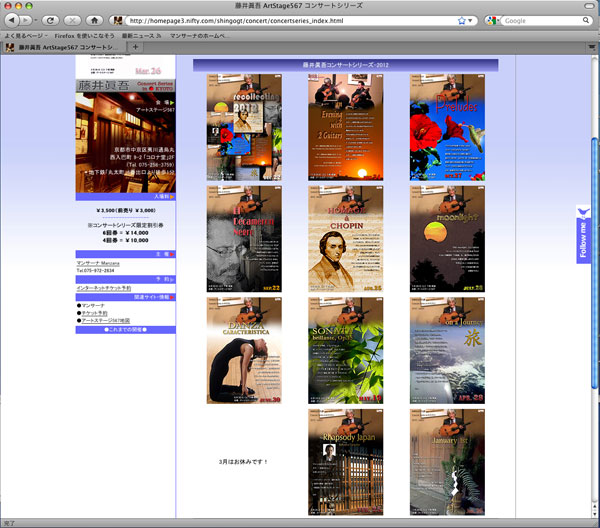Go to the Home page button
Screen dimensions: 600x528
click(95, 20)
